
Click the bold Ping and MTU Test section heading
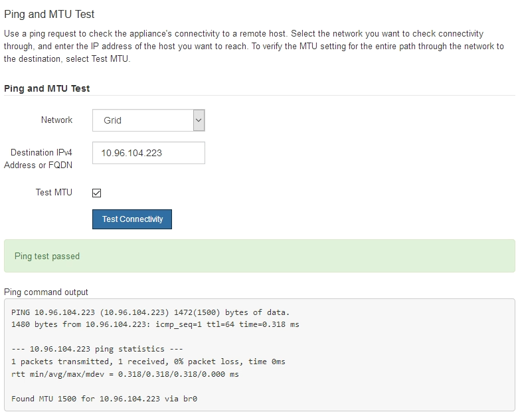[x=46, y=88]
